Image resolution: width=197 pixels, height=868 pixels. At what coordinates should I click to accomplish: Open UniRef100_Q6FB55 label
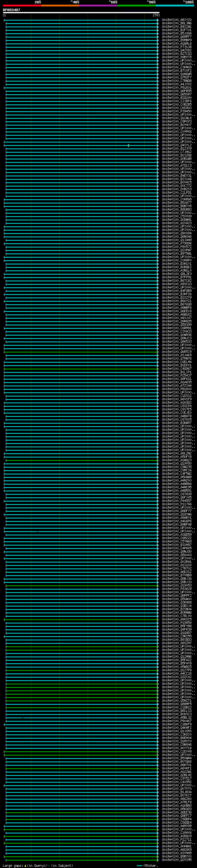[x=177, y=91]
